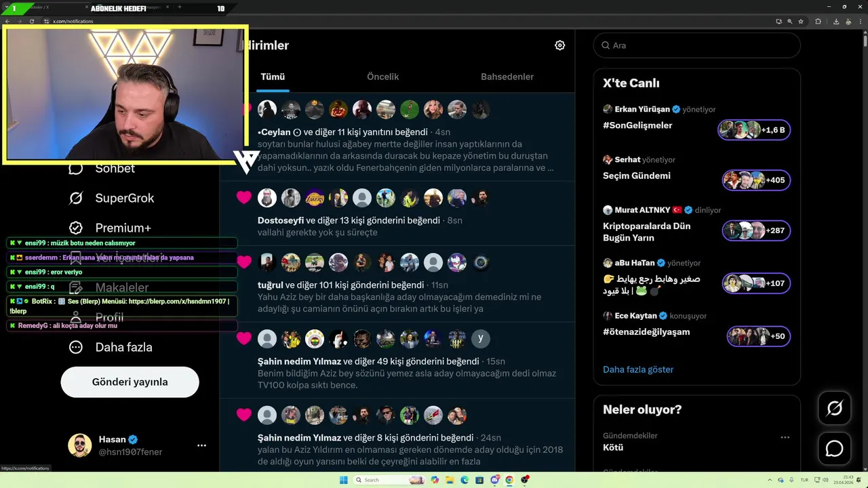Image resolution: width=868 pixels, height=488 pixels.
Task: Select the Tümü tab
Action: coord(273,77)
